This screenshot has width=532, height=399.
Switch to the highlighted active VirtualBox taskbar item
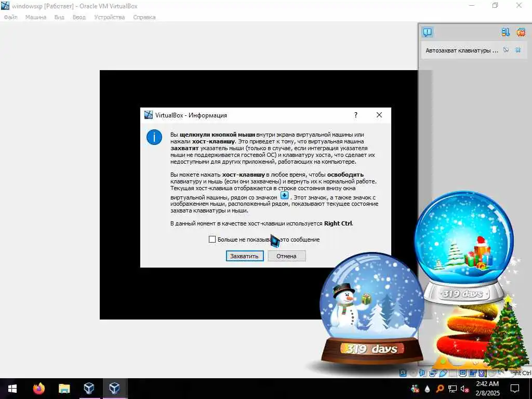point(114,389)
